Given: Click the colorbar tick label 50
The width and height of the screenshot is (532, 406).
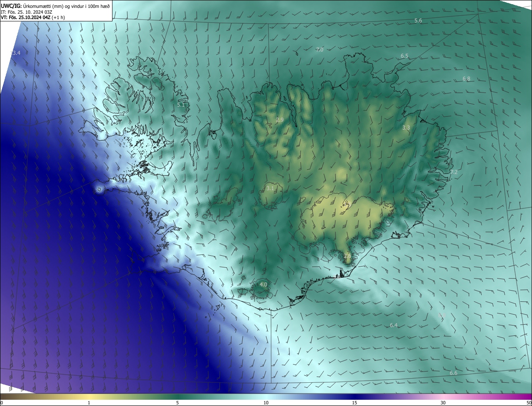Looking at the screenshot, I should [529, 403].
